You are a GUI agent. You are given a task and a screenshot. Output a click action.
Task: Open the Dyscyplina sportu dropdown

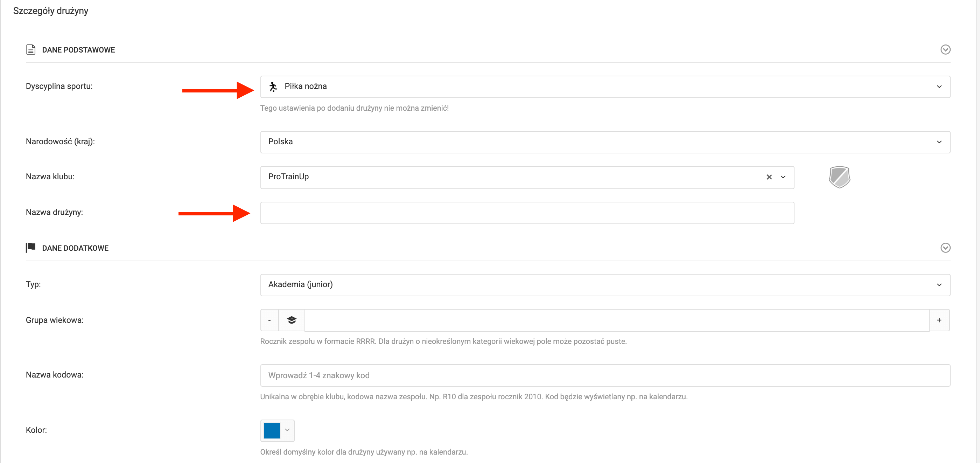coord(605,87)
